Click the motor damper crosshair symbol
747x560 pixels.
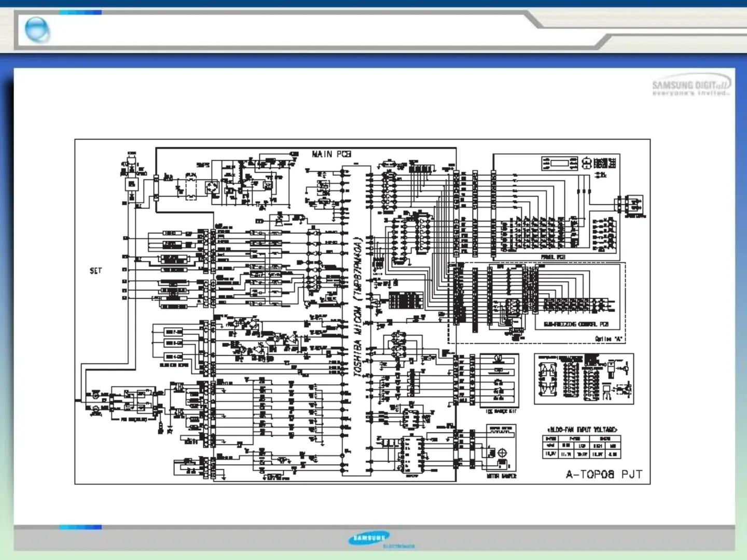click(x=502, y=453)
